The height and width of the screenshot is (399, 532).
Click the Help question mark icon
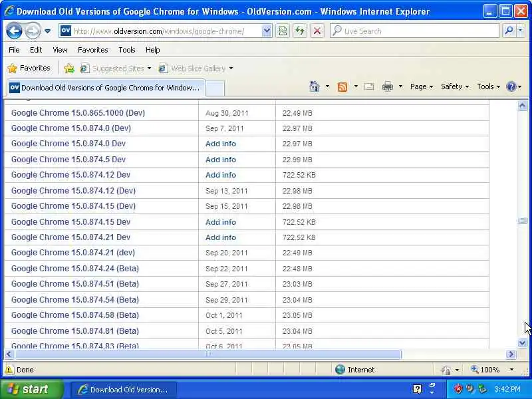pos(511,86)
